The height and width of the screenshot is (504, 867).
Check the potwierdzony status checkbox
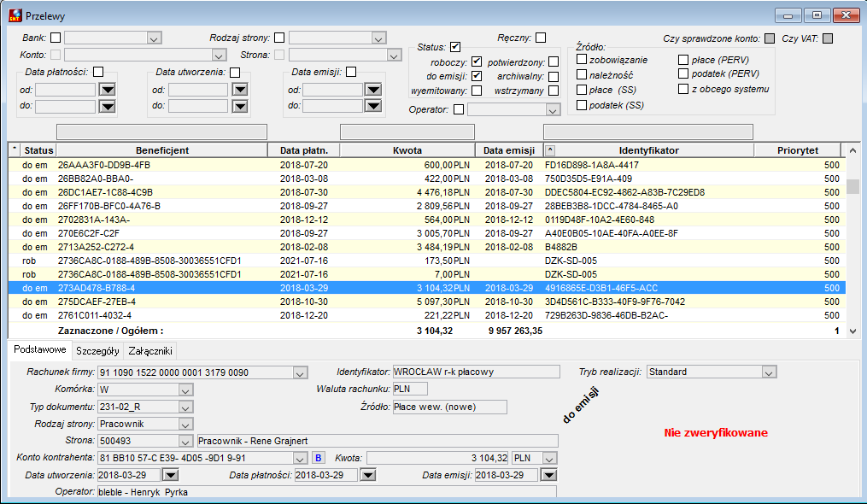click(x=554, y=62)
